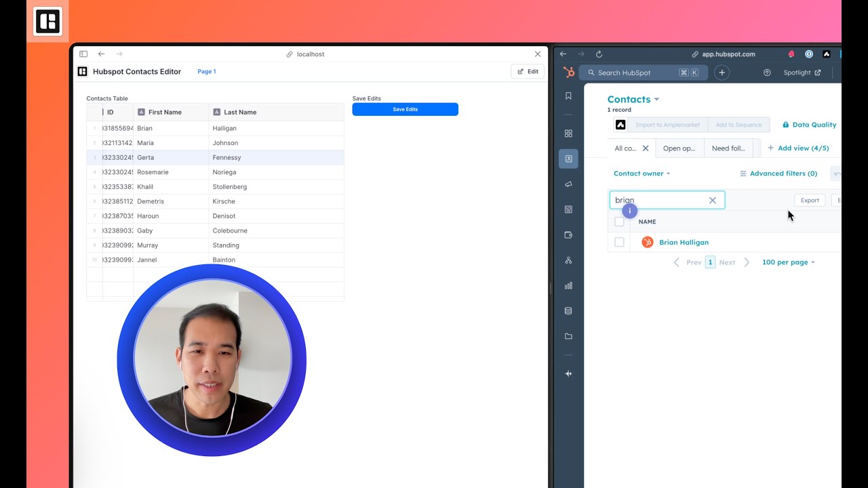The height and width of the screenshot is (488, 868).
Task: Open the Data Quality link
Action: coord(809,125)
